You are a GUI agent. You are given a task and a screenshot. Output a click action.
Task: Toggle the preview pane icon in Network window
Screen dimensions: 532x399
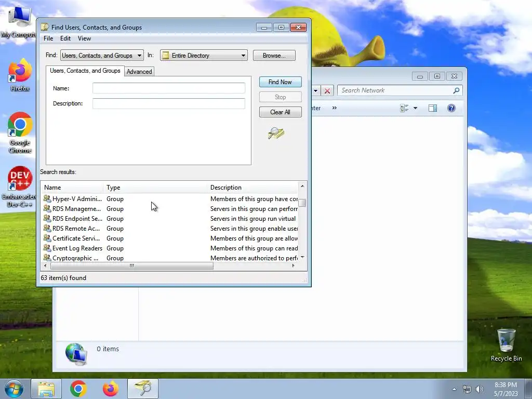click(x=433, y=108)
